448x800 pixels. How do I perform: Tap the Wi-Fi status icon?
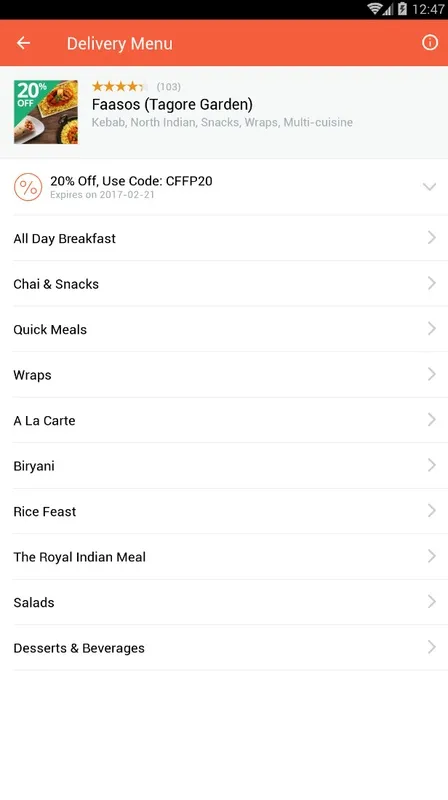pyautogui.click(x=376, y=9)
